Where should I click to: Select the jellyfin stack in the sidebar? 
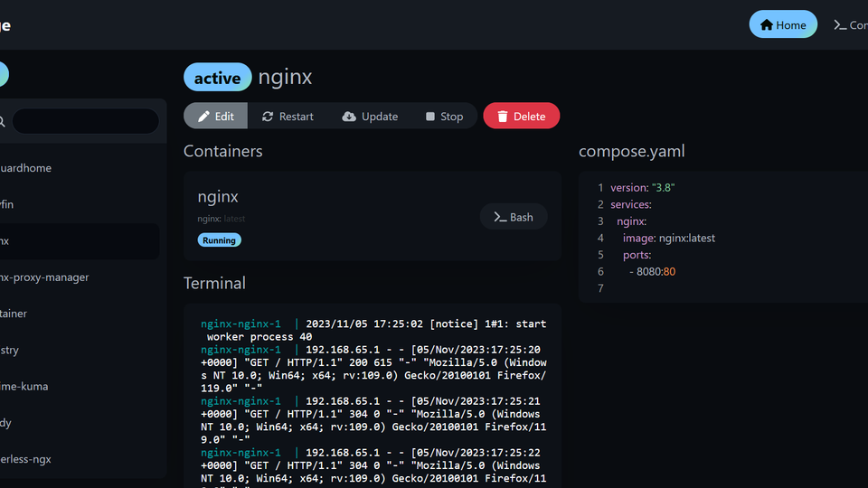80,205
